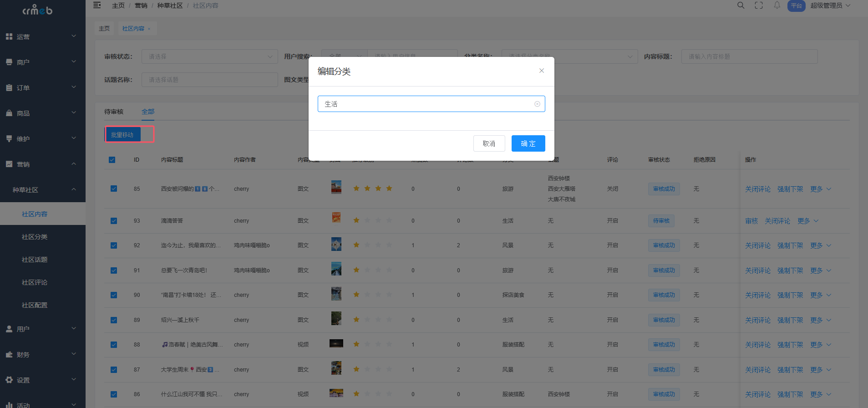The width and height of the screenshot is (868, 408).
Task: Click the 财务 icon in sidebar
Action: 9,354
